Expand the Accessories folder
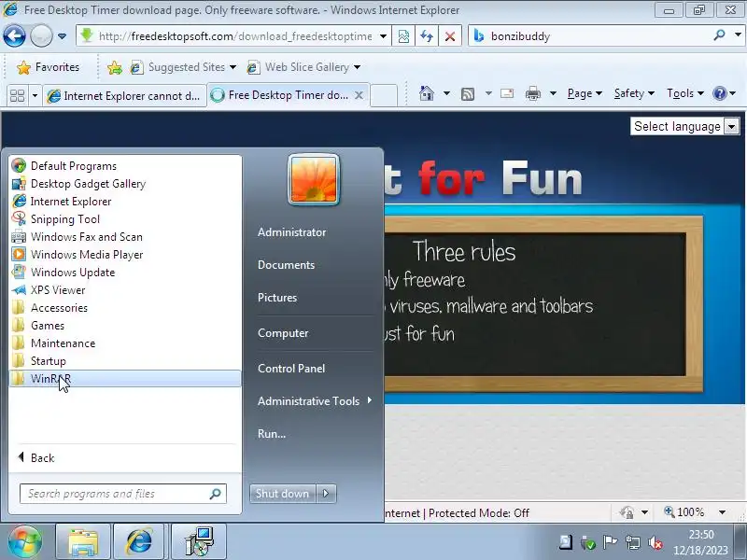 click(125, 308)
